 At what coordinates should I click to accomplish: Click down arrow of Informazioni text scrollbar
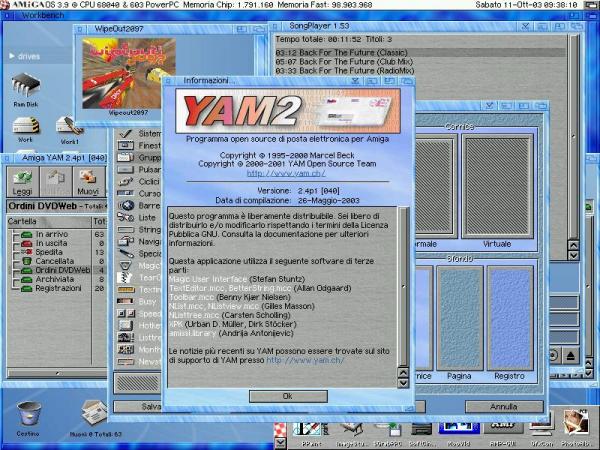click(x=403, y=383)
